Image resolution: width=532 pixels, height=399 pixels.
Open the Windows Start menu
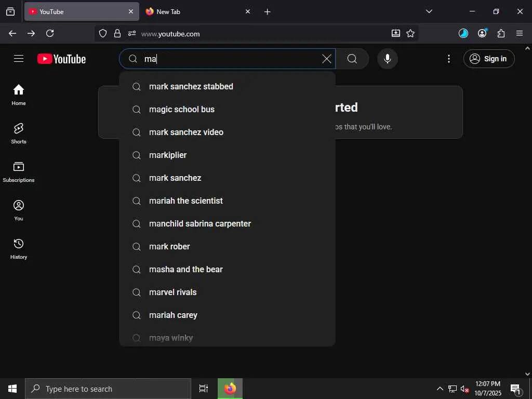click(x=12, y=389)
